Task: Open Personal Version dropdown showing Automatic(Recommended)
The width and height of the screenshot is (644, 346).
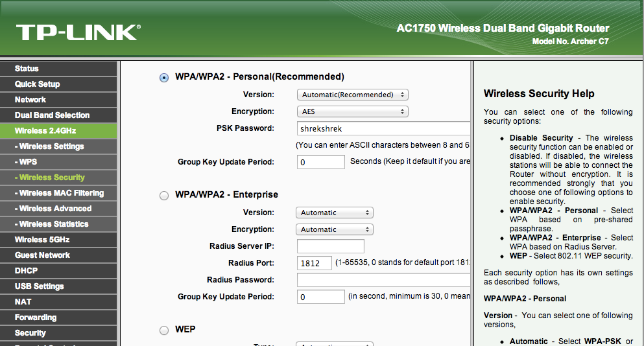Action: [x=352, y=95]
